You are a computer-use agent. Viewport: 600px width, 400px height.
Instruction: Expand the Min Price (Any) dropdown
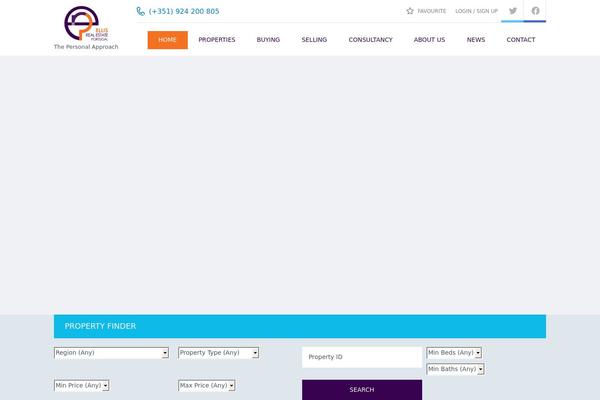click(82, 385)
